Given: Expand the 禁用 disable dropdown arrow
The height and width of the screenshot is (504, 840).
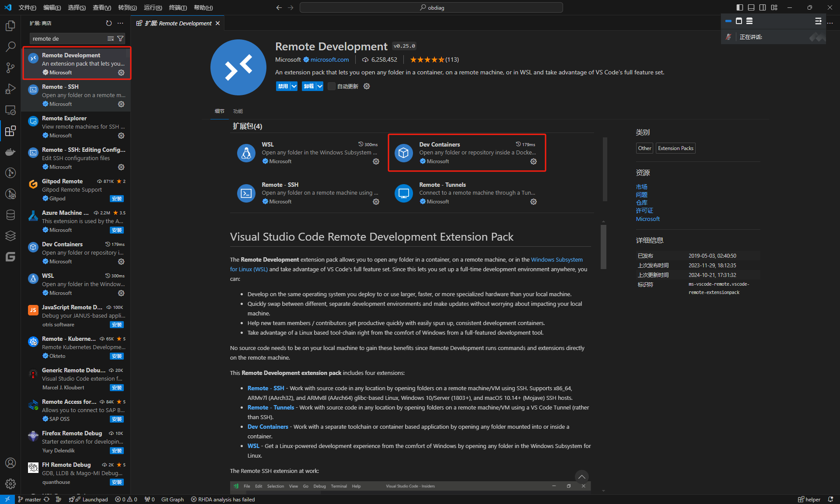Looking at the screenshot, I should click(x=294, y=86).
